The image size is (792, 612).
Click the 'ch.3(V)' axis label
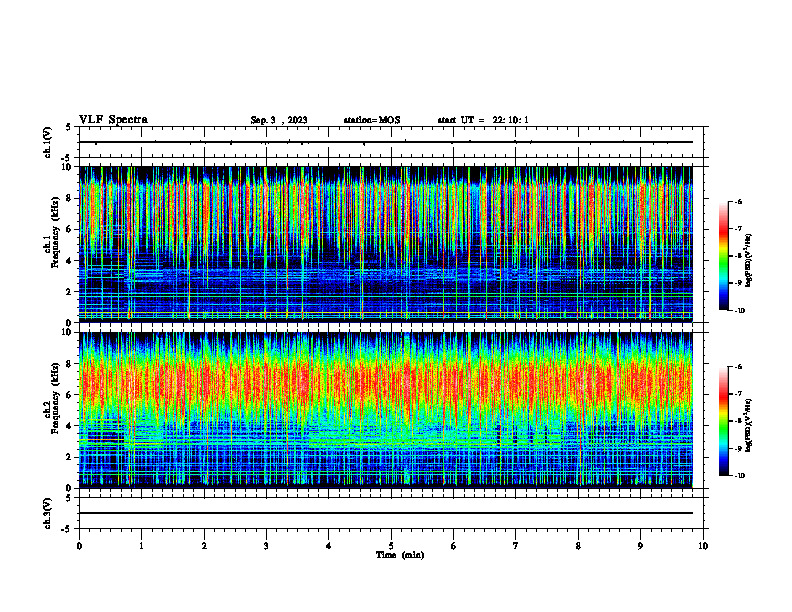47,513
